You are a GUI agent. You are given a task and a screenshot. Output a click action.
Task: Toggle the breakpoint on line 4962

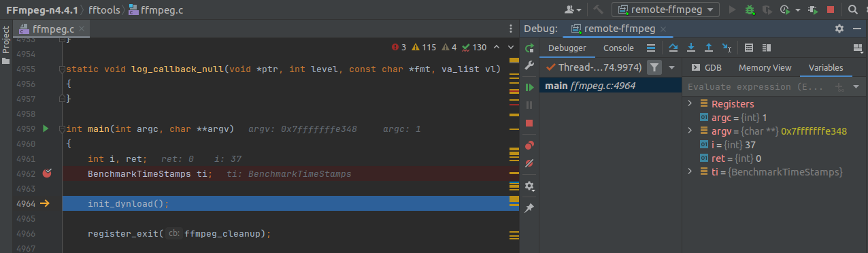tap(47, 173)
